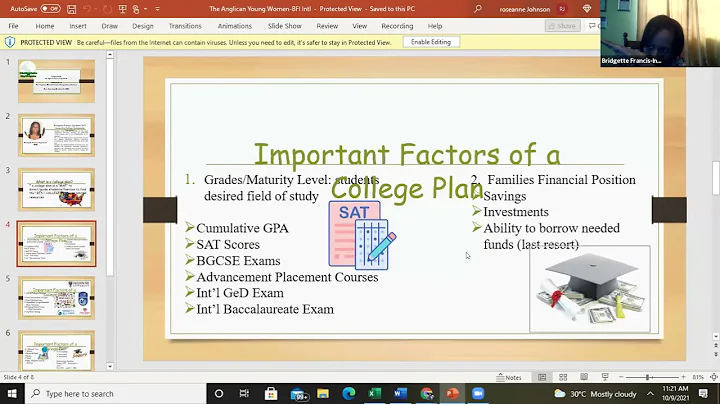This screenshot has height=404, width=720.
Task: Start Slide Show from status bar icon
Action: [605, 377]
